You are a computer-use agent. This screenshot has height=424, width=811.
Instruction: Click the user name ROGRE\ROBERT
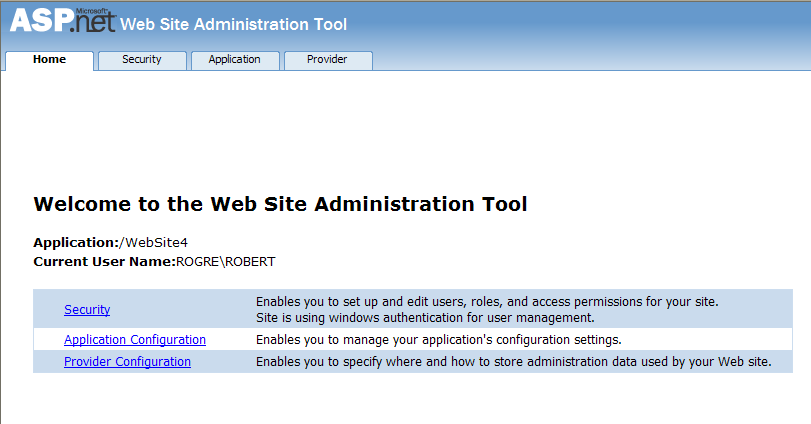(226, 262)
